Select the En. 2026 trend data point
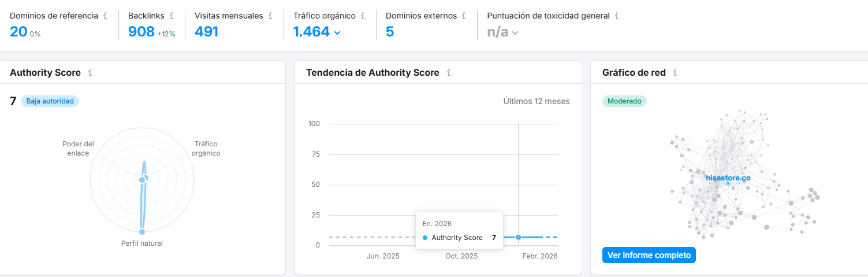The width and height of the screenshot is (868, 277). click(519, 237)
